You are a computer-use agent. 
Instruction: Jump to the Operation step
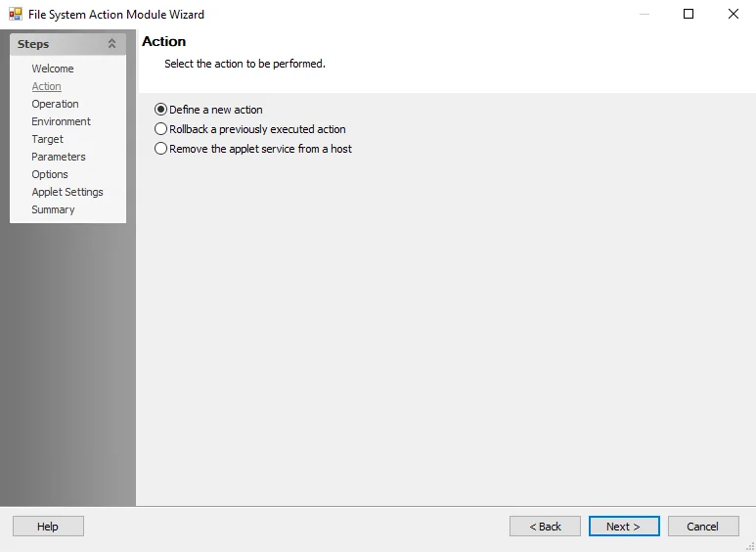tap(55, 104)
